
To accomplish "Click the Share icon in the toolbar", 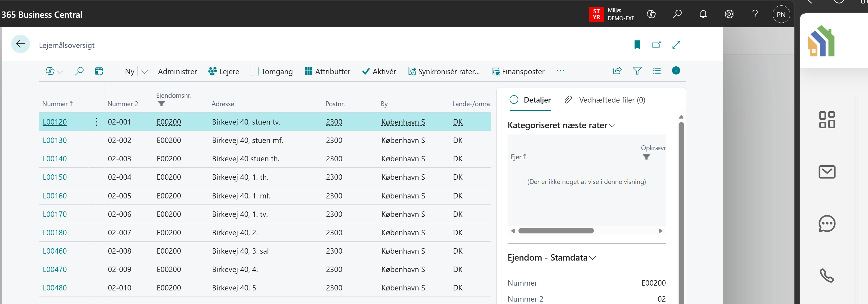I will 617,71.
